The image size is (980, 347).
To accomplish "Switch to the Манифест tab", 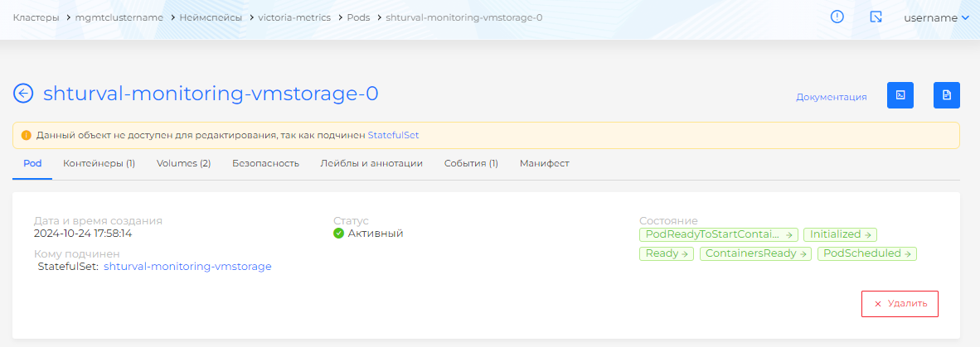I will point(545,163).
